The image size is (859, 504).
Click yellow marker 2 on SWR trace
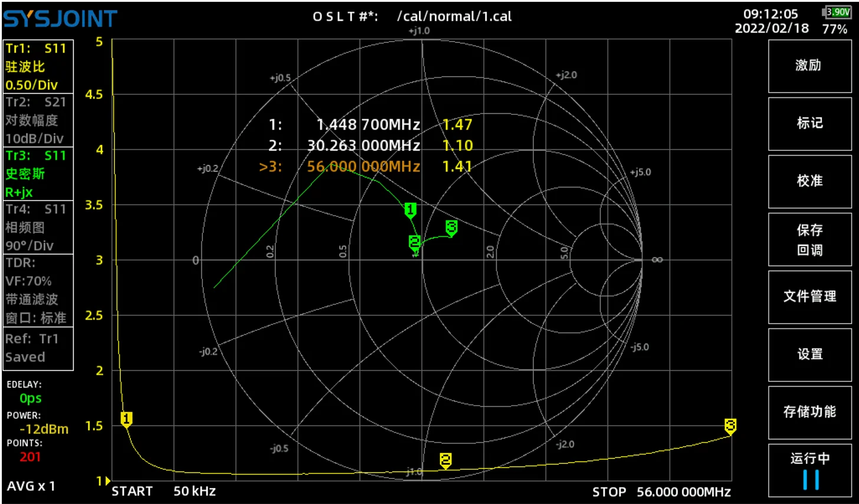pos(445,460)
